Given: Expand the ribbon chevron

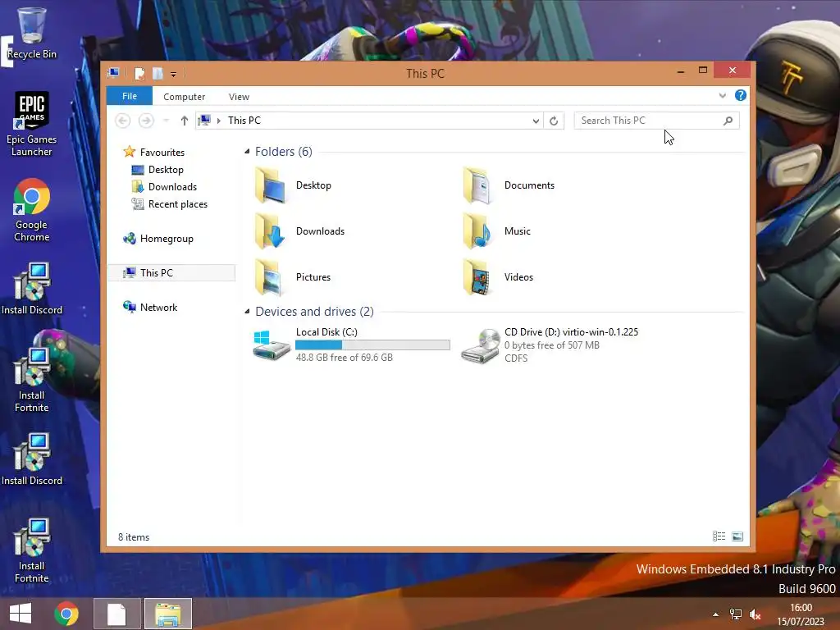Looking at the screenshot, I should [722, 96].
